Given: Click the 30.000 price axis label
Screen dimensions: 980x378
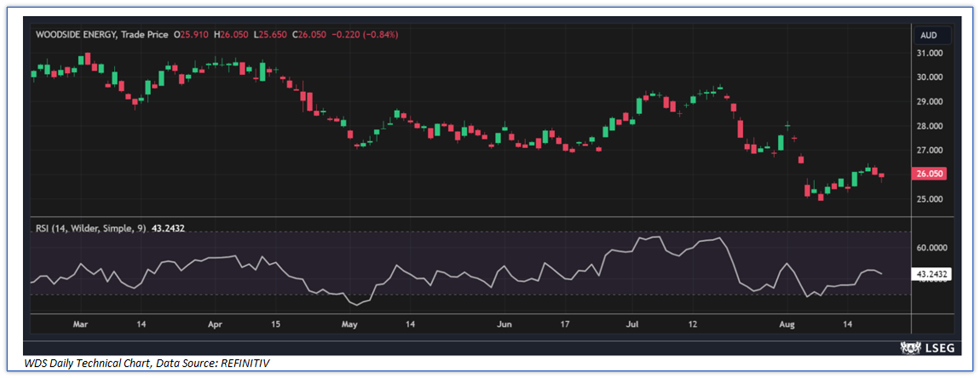Looking at the screenshot, I should click(x=930, y=77).
